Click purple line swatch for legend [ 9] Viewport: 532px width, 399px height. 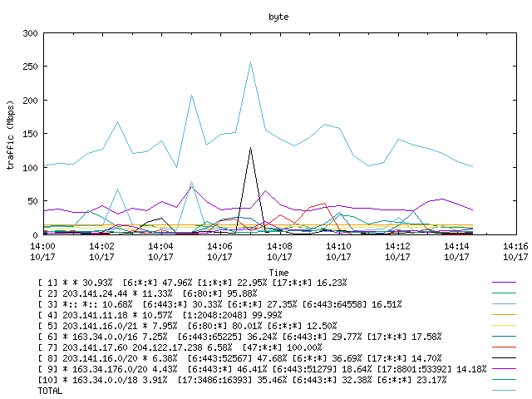coord(504,369)
